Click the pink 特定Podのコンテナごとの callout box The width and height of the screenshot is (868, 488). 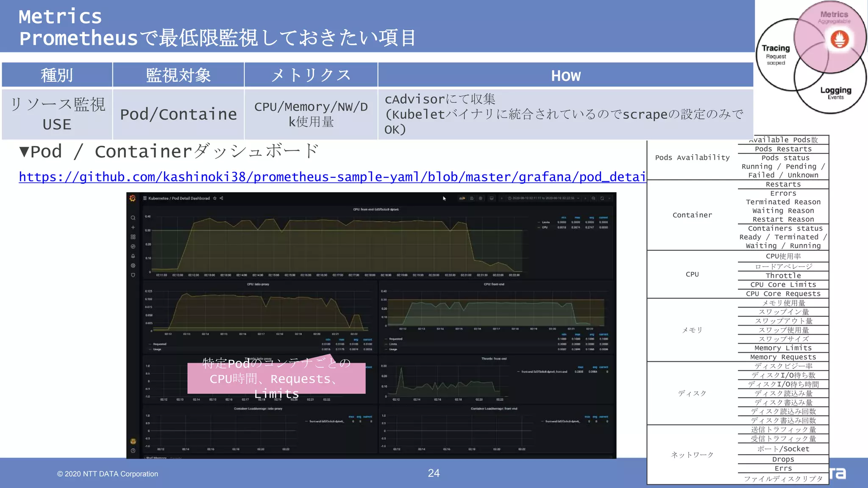[x=276, y=377]
